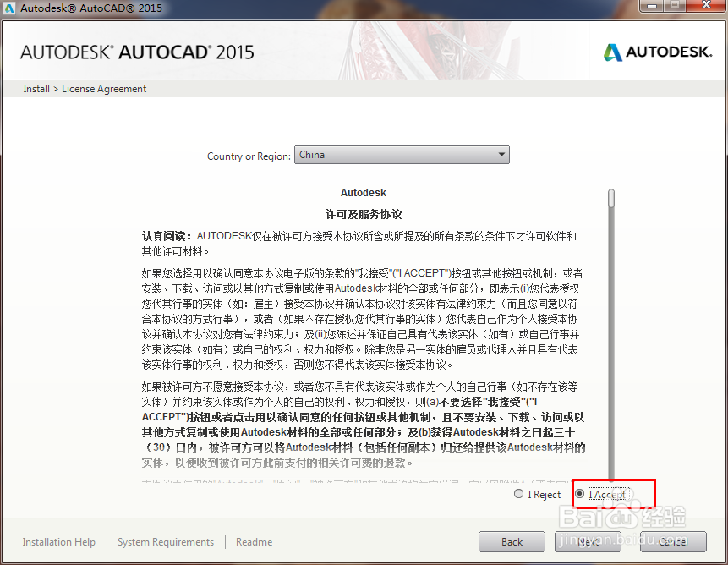
Task: Open the System Requirements link
Action: pos(166,542)
